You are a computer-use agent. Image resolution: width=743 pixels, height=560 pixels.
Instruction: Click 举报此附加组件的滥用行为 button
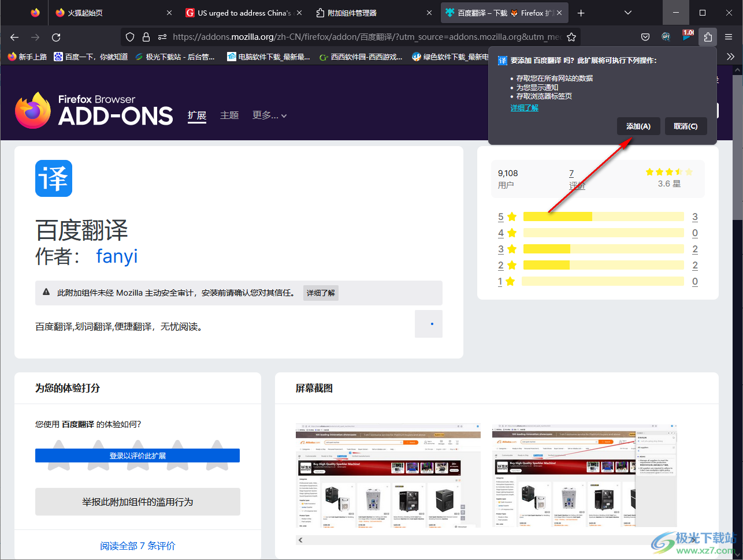pos(138,502)
